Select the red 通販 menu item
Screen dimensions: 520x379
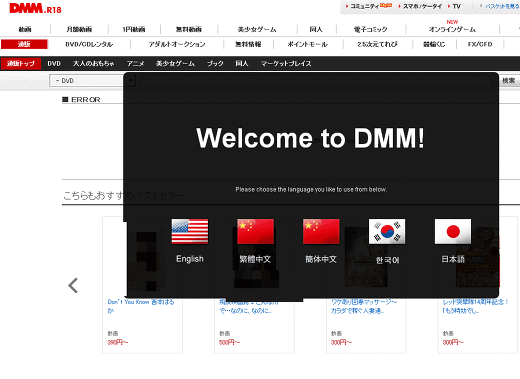(x=24, y=44)
